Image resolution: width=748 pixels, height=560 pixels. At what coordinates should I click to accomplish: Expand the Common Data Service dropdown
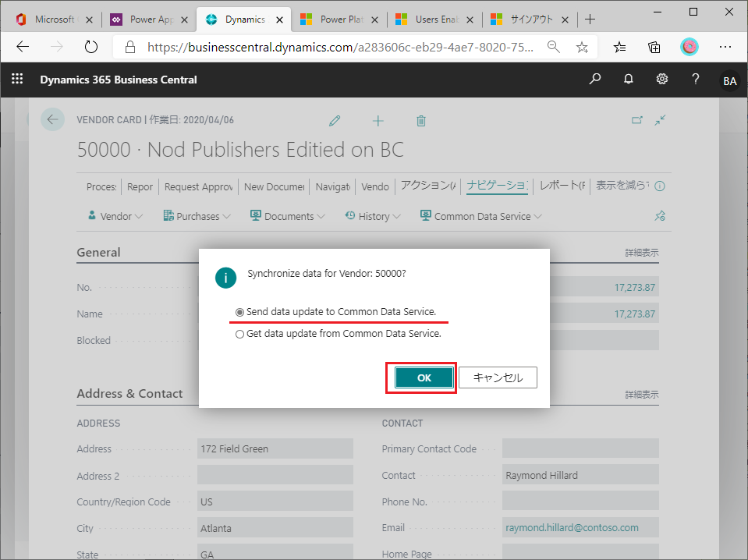[x=480, y=216]
